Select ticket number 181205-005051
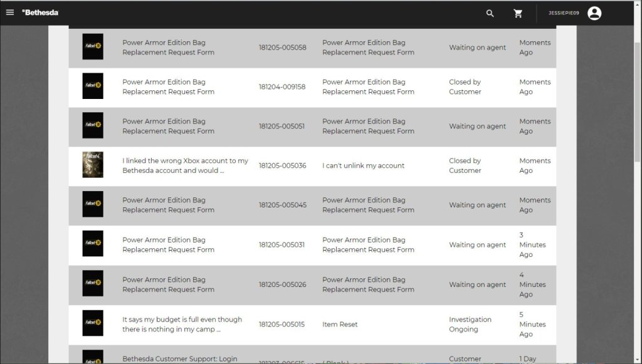The height and width of the screenshot is (364, 642). pos(282,127)
